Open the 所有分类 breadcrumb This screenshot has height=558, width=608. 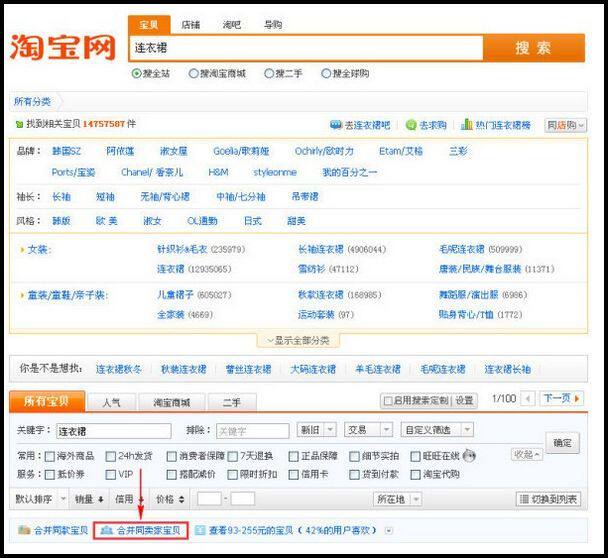click(x=32, y=102)
